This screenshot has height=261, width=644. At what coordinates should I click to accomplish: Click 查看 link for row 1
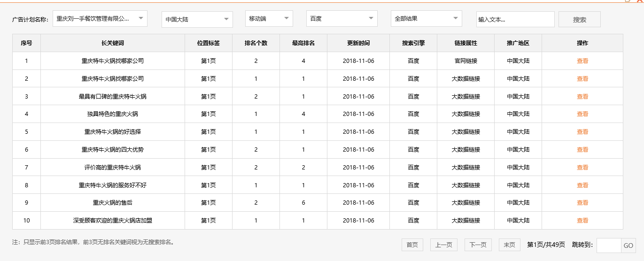[582, 61]
